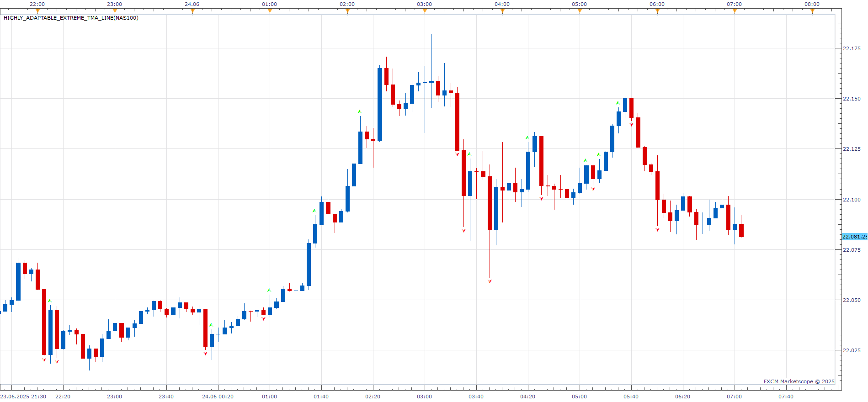Click the 22.100 price axis label
868x402 pixels.
(852, 200)
